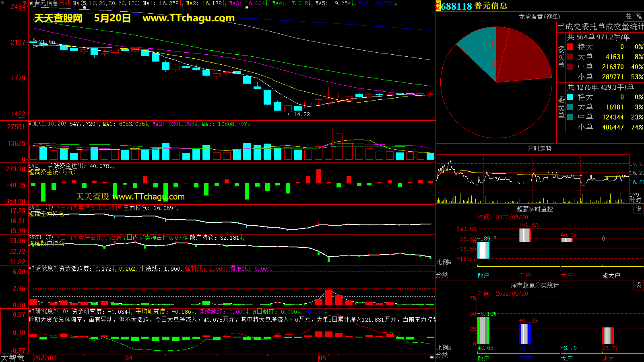This screenshot has width=644, height=362.
Task: Click the small marker icon at bottom-right of chart
Action: (432, 357)
